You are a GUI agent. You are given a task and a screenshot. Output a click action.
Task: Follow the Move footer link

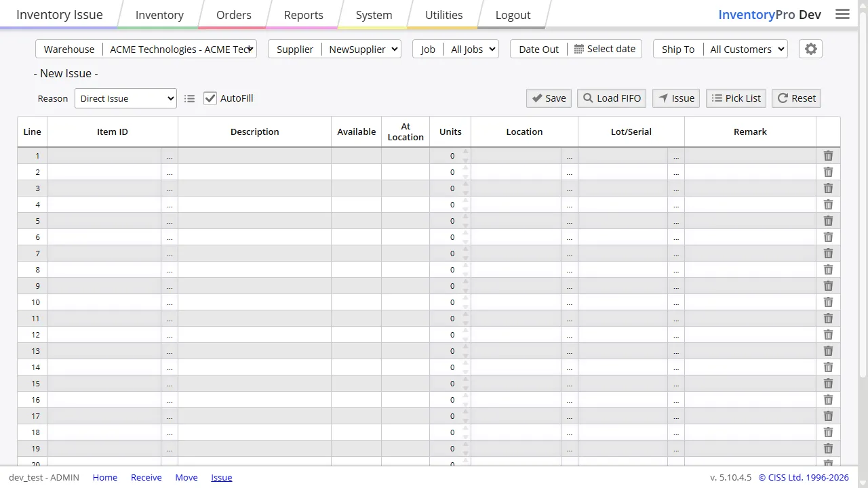[186, 477]
